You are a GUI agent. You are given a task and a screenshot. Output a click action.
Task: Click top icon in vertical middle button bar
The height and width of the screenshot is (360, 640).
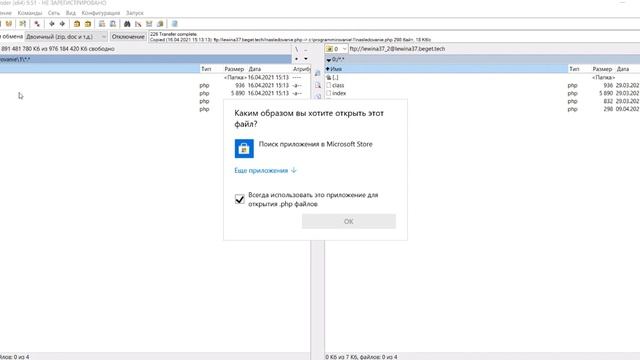click(318, 73)
